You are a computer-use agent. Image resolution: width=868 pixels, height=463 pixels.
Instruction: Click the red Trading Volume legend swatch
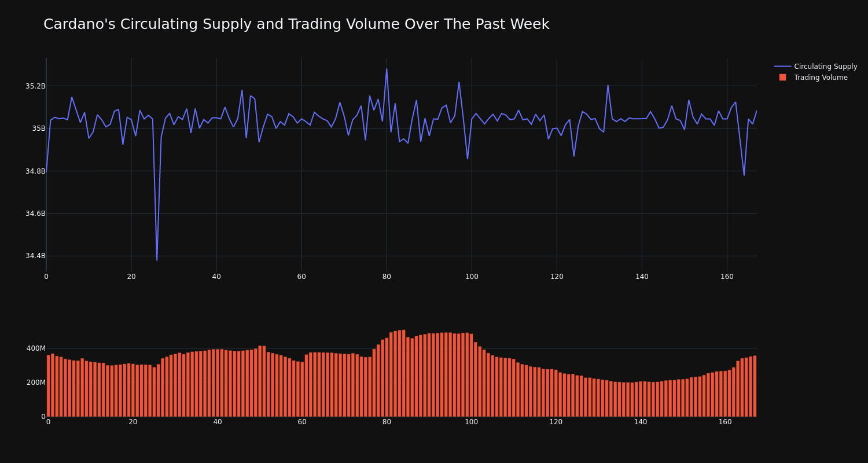(x=782, y=78)
